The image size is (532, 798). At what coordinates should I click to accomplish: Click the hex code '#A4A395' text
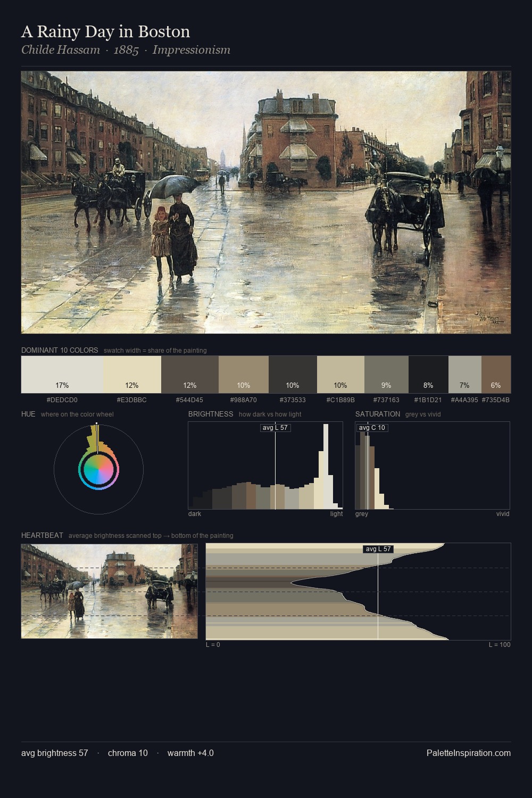tap(464, 400)
